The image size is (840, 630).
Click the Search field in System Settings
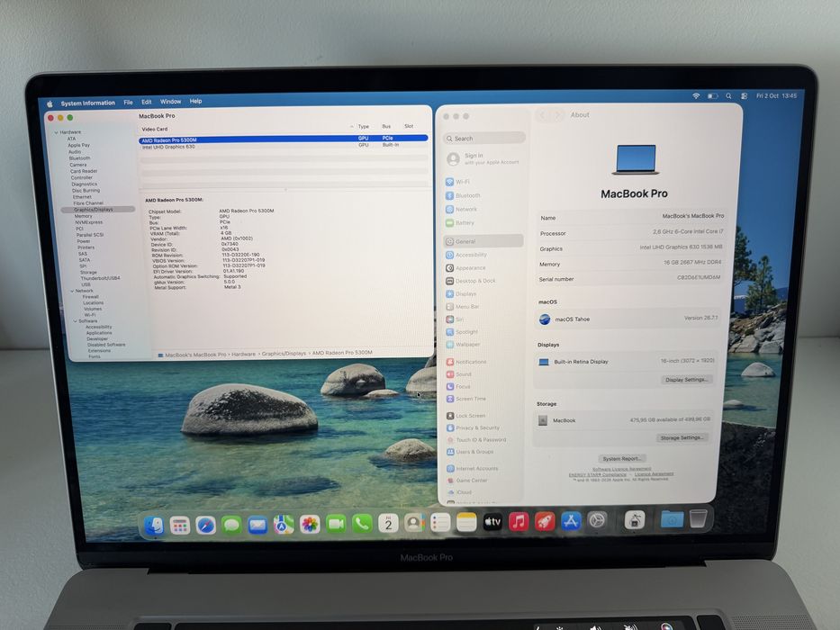click(x=484, y=139)
